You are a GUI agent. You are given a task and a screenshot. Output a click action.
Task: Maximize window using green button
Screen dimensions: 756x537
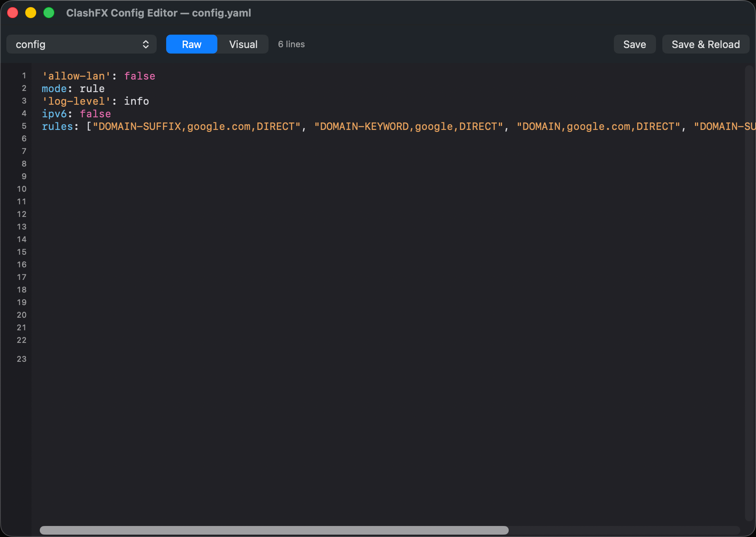(x=49, y=13)
